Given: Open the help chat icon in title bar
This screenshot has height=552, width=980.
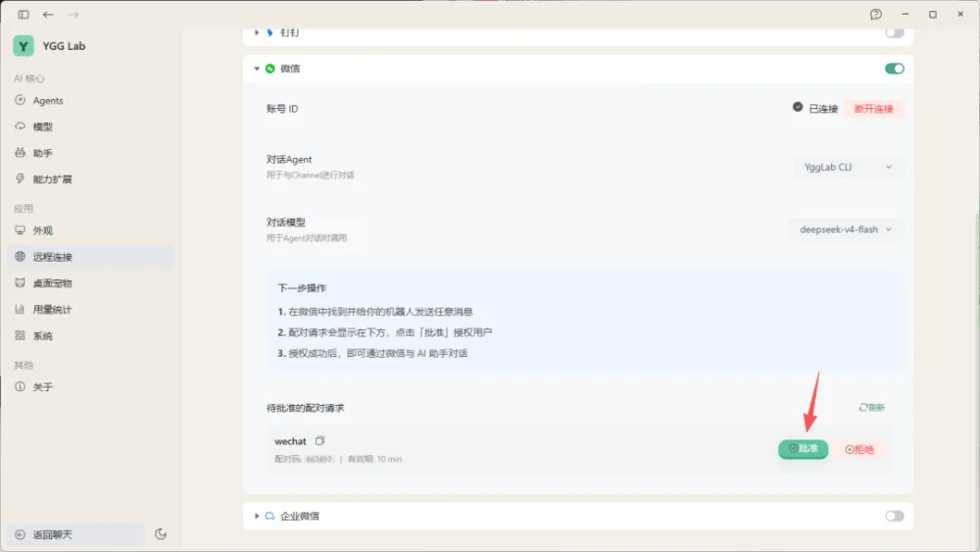Looking at the screenshot, I should 875,15.
